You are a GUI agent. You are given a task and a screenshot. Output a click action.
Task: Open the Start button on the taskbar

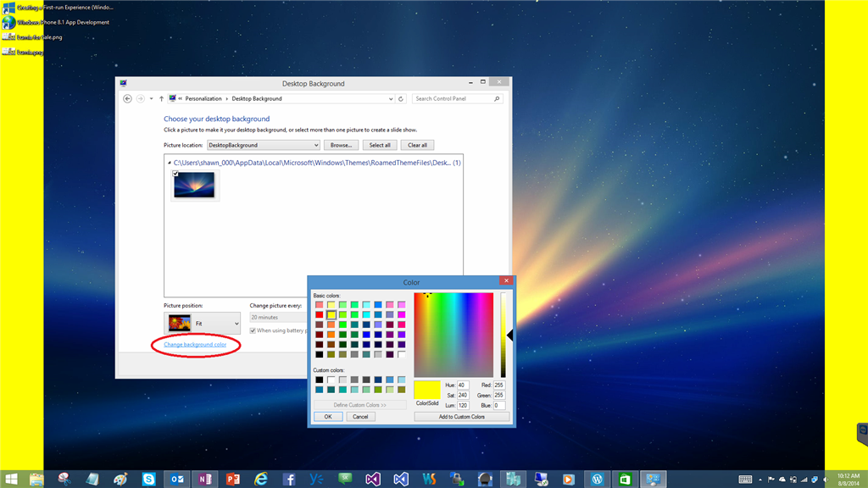(11, 480)
